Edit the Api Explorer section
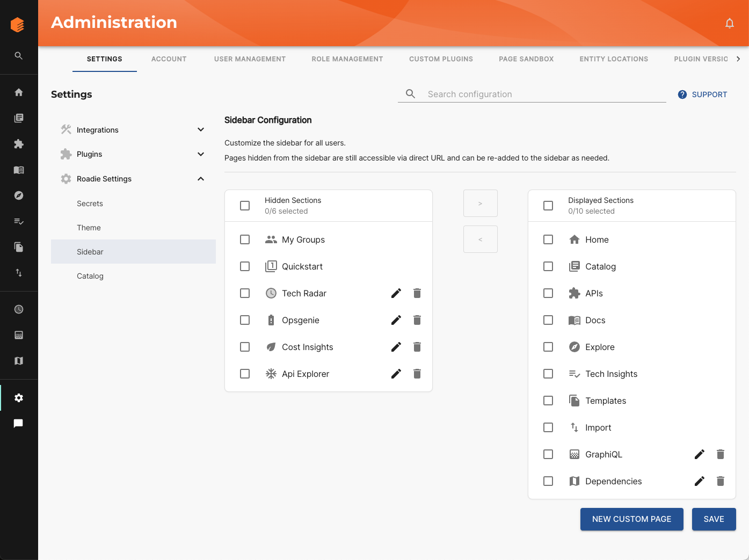This screenshot has width=749, height=560. pos(396,374)
